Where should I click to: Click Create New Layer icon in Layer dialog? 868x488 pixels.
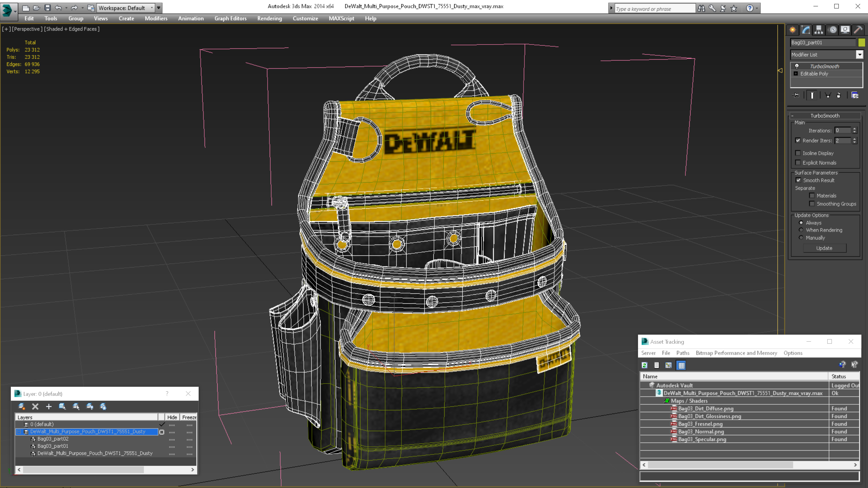click(x=22, y=406)
